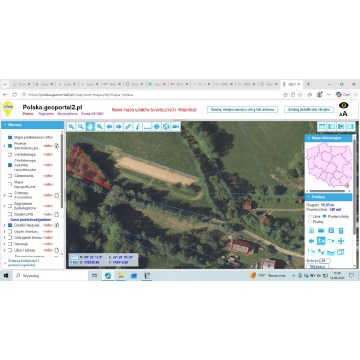Expand the Zagrożenia hydrologiczne layer group
Image resolution: width=360 pixels, height=360 pixels.
coord(4,205)
